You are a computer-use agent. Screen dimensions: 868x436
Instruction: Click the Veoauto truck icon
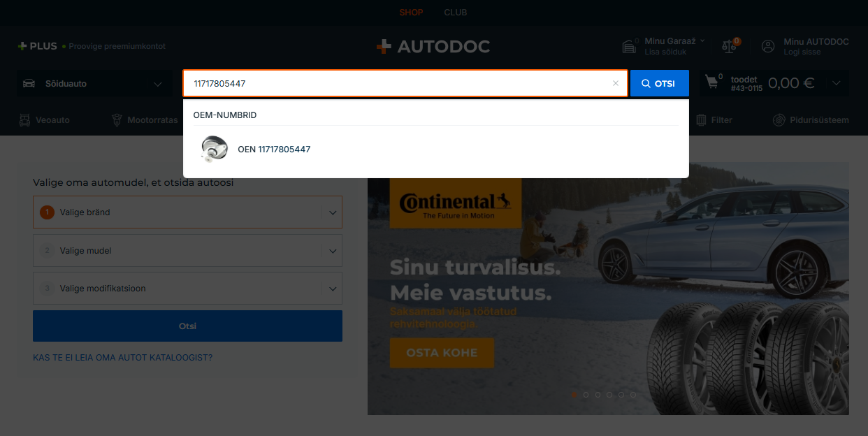tap(24, 120)
